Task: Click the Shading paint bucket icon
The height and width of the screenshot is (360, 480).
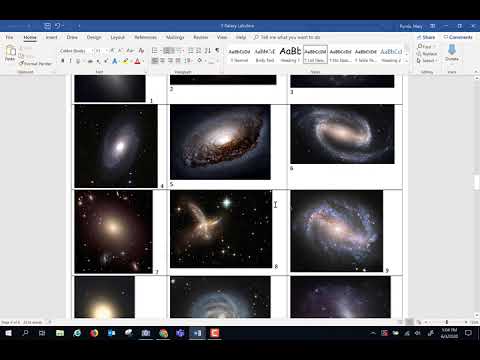Action: point(200,61)
